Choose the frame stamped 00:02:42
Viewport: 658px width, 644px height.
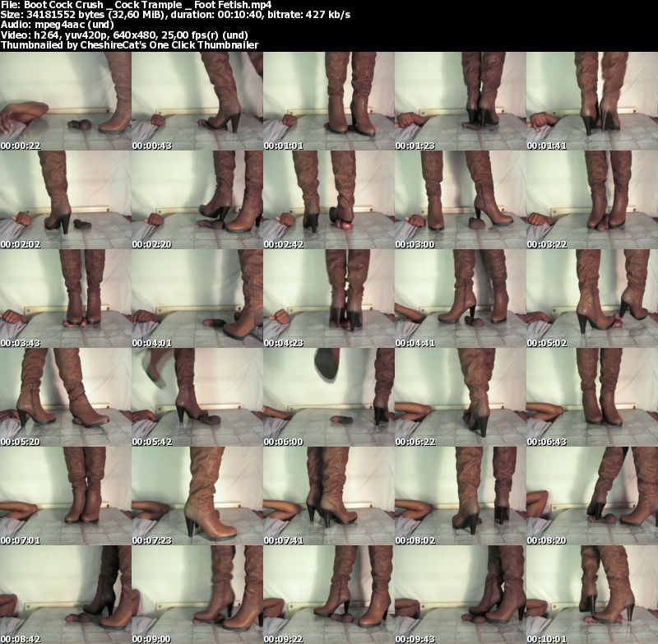click(328, 200)
